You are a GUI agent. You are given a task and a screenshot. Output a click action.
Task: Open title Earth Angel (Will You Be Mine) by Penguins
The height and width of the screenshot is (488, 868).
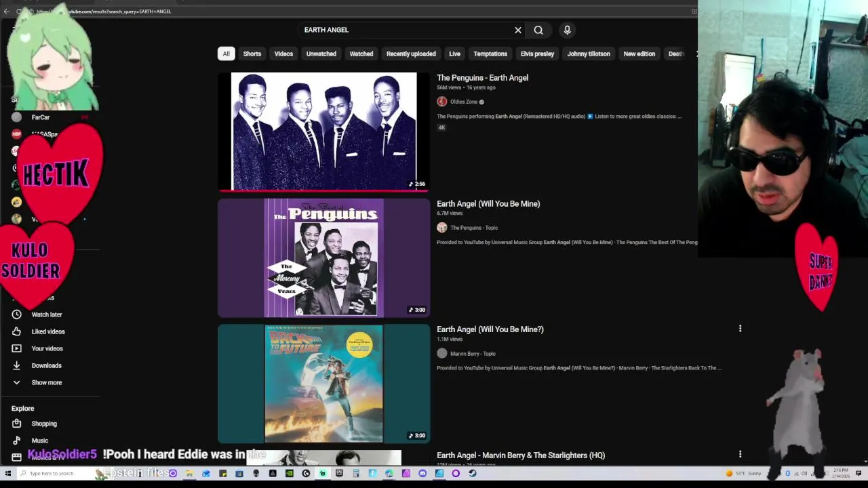(x=488, y=204)
